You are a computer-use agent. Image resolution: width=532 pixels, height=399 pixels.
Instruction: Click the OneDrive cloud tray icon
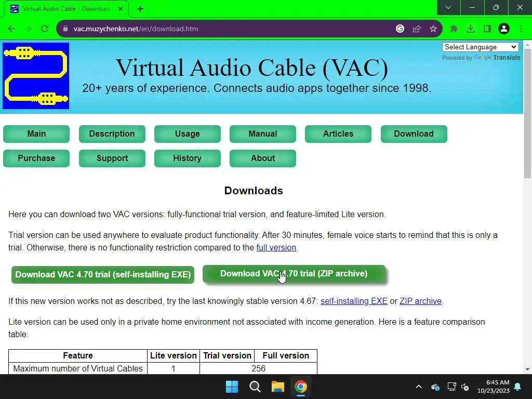click(x=435, y=387)
